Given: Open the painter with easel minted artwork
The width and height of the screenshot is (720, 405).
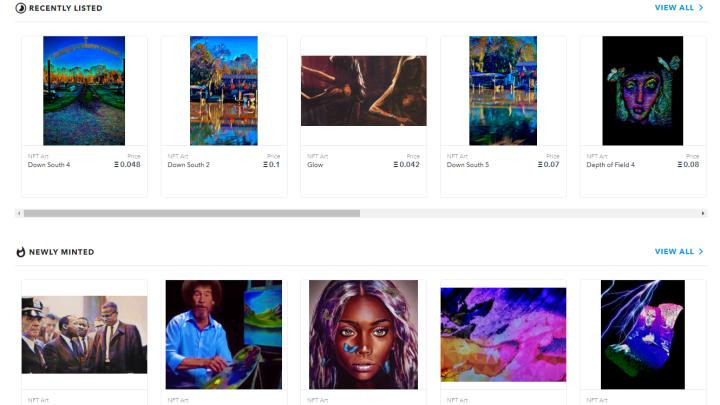Looking at the screenshot, I should click(x=224, y=335).
